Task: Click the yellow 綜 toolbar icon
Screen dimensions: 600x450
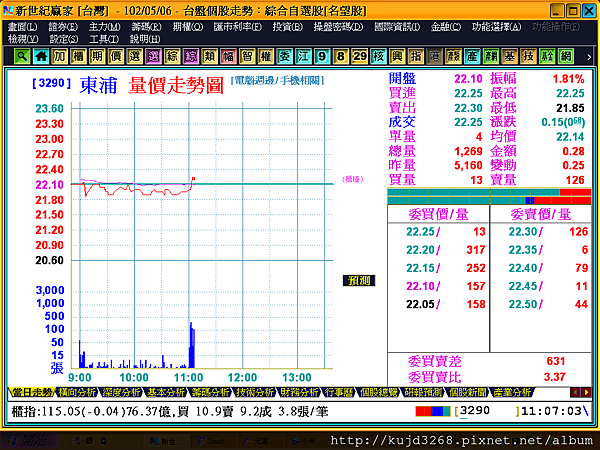Action: 172,56
